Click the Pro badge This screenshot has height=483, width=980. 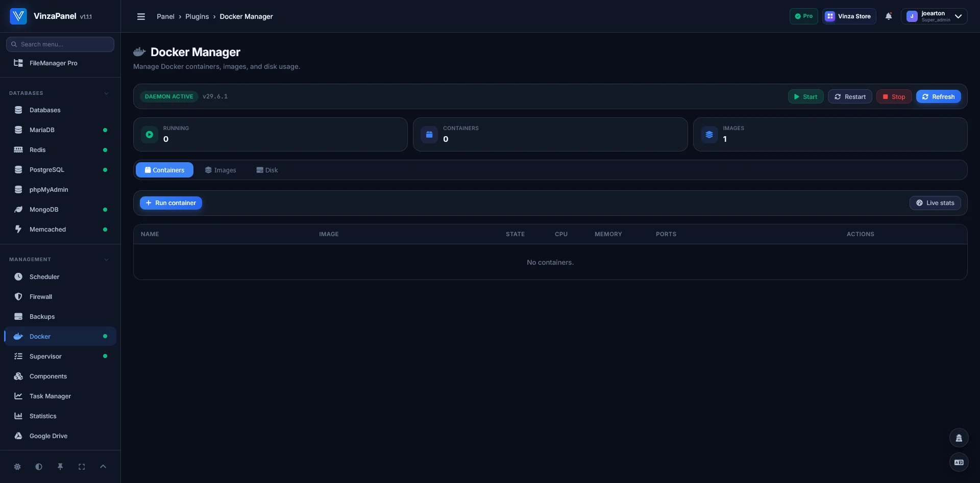(x=804, y=16)
